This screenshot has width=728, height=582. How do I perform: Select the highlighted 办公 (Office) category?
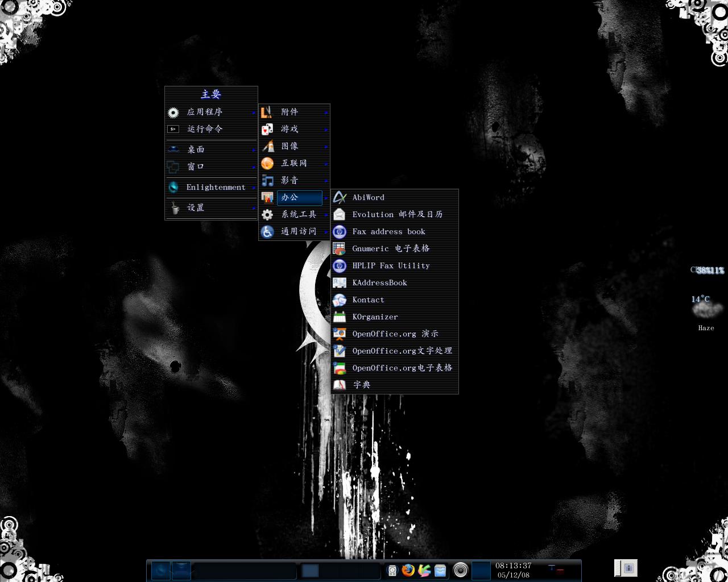pos(294,197)
